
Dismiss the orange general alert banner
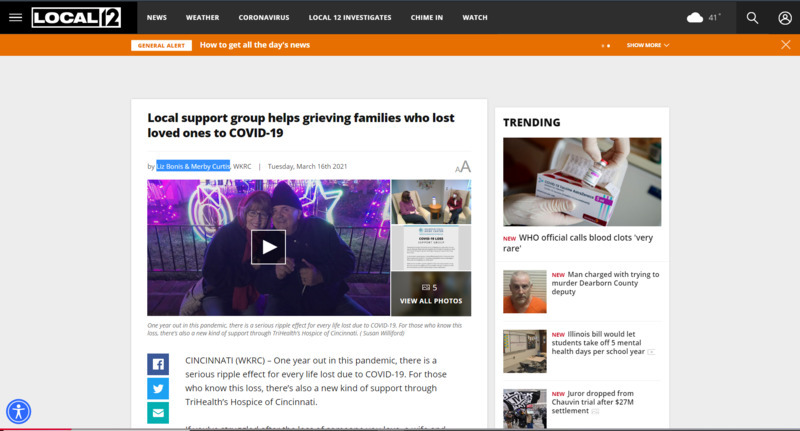click(786, 45)
